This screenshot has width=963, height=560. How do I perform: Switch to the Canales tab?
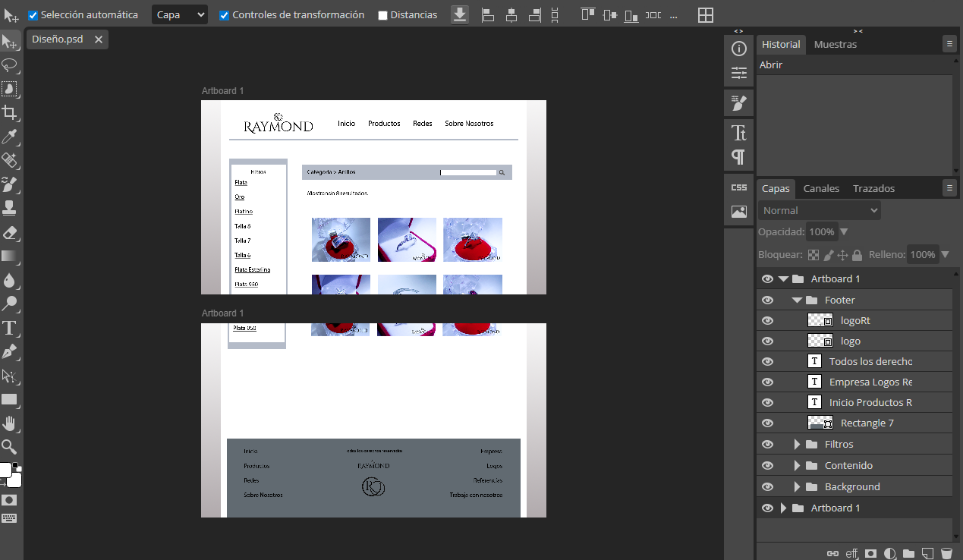click(x=821, y=188)
